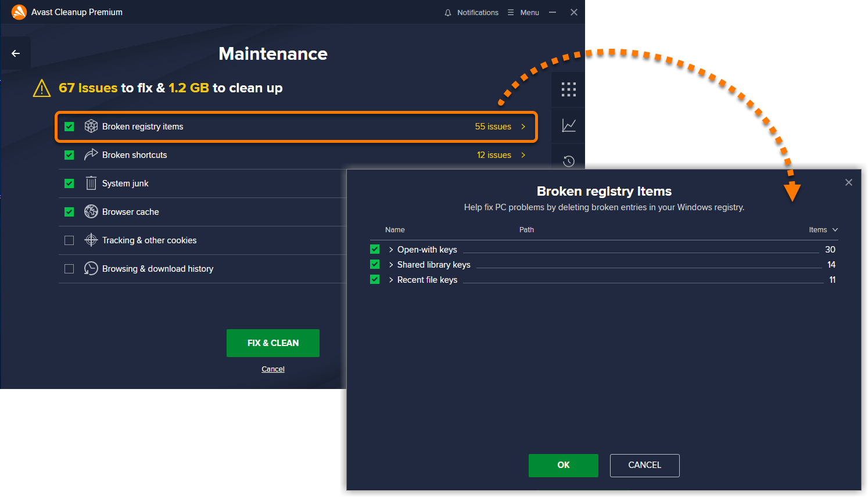Image resolution: width=868 pixels, height=497 pixels.
Task: Uncheck System junk checkbox
Action: (x=69, y=183)
